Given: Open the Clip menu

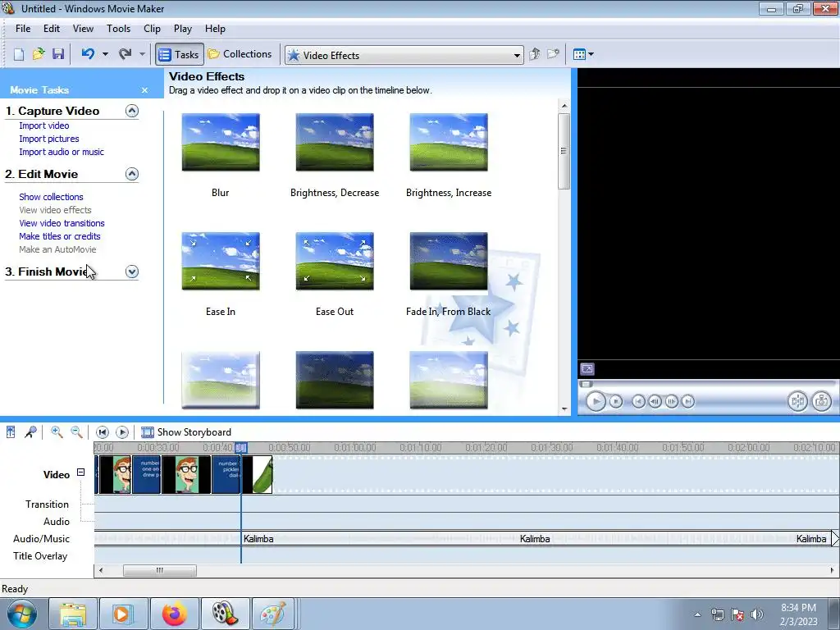Looking at the screenshot, I should click(152, 29).
